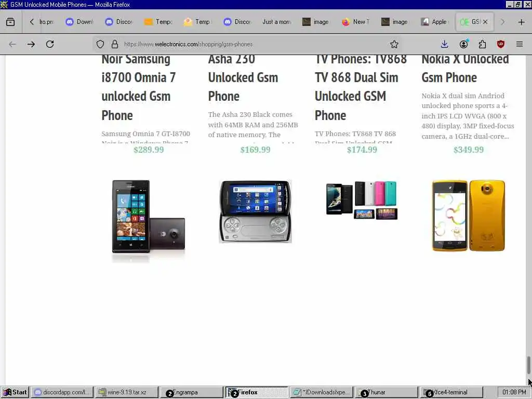Switch to the Just a moment tab
The width and height of the screenshot is (532, 399).
(x=277, y=22)
